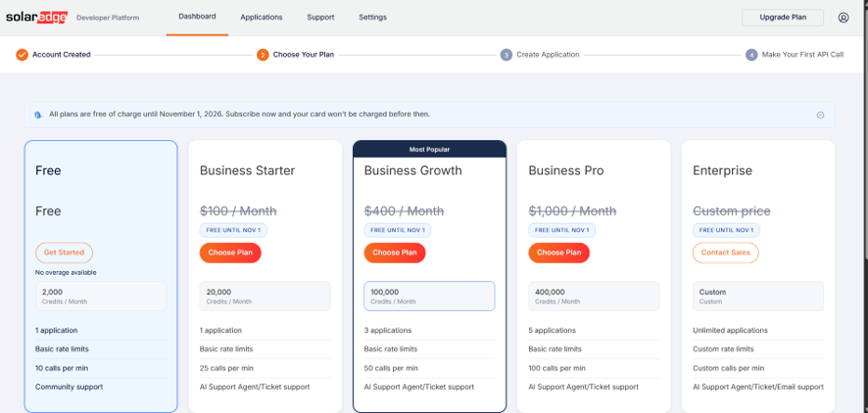Click the Community support row
868x413 pixels.
[101, 387]
